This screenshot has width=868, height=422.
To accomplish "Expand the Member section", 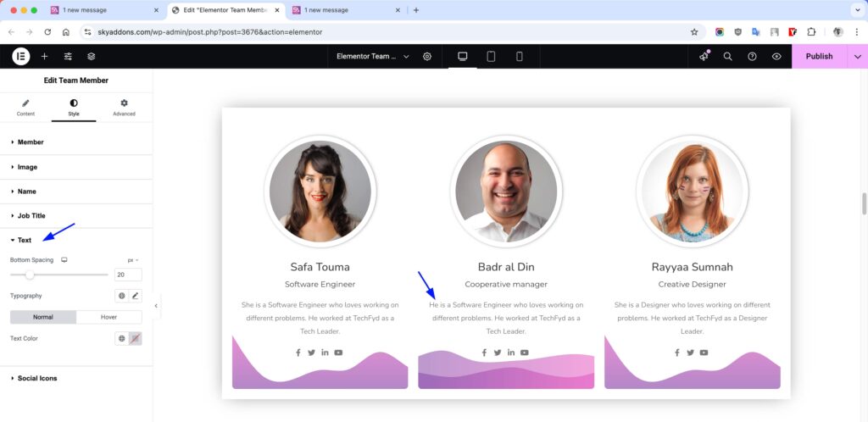I will point(75,142).
